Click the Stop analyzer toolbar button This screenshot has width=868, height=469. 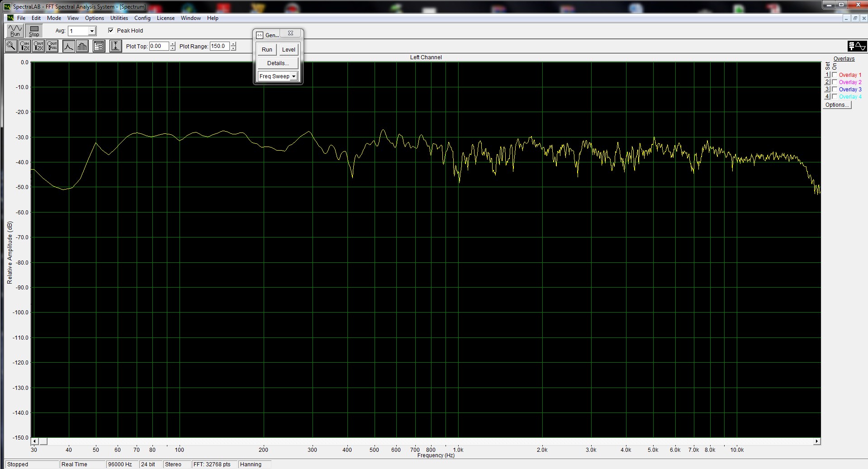[34, 30]
